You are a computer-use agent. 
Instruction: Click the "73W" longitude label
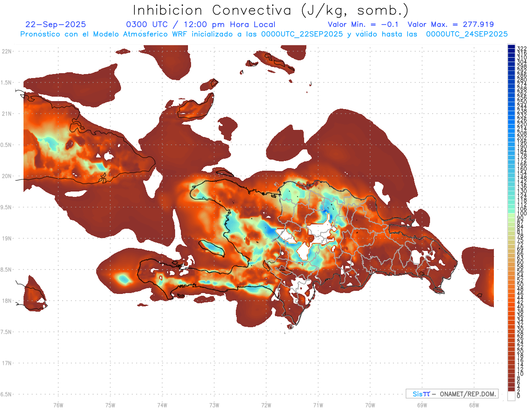coord(214,405)
